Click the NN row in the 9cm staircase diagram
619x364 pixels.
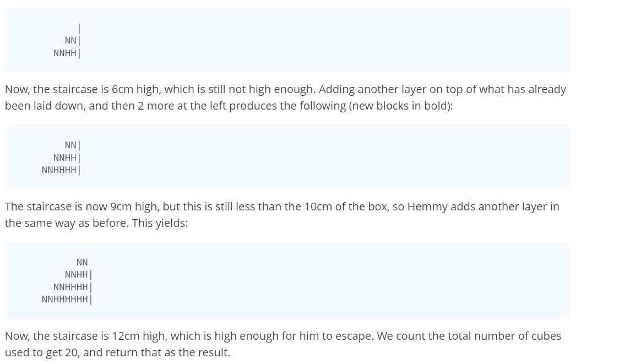click(x=73, y=145)
